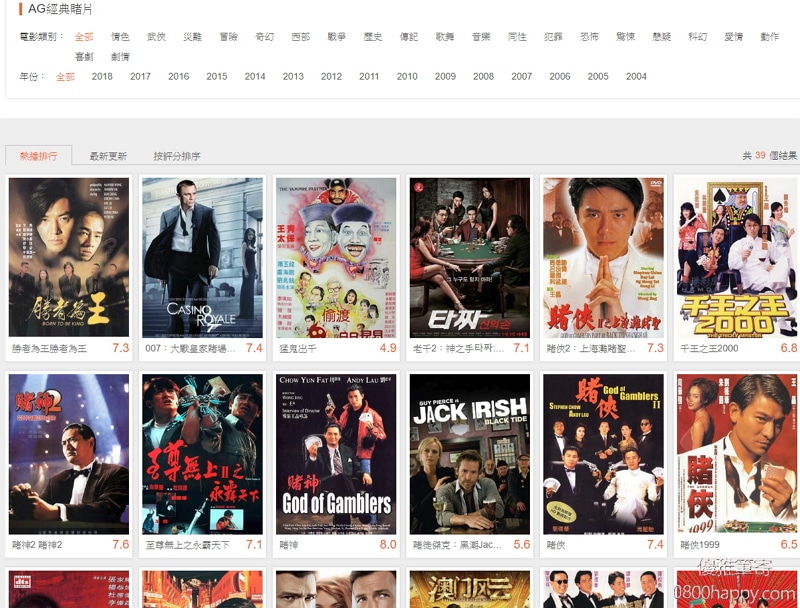Limit movies to year 2004
This screenshot has height=608, width=800.
(636, 77)
